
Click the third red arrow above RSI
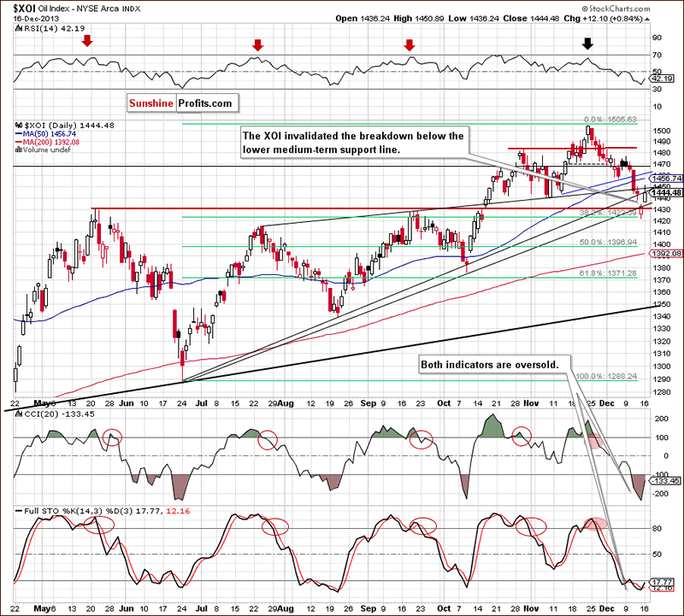[x=410, y=44]
